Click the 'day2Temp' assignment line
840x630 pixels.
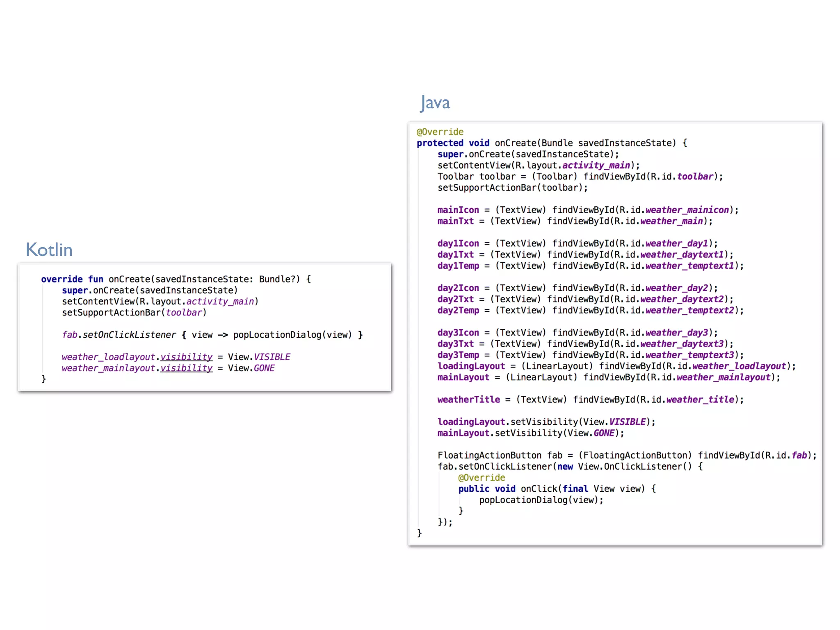pos(591,310)
